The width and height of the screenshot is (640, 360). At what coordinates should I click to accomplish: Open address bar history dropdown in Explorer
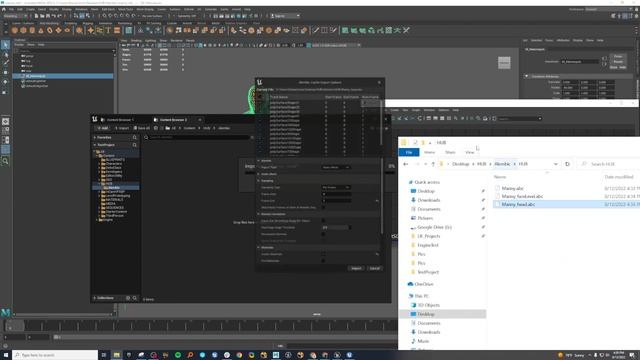tap(556, 164)
